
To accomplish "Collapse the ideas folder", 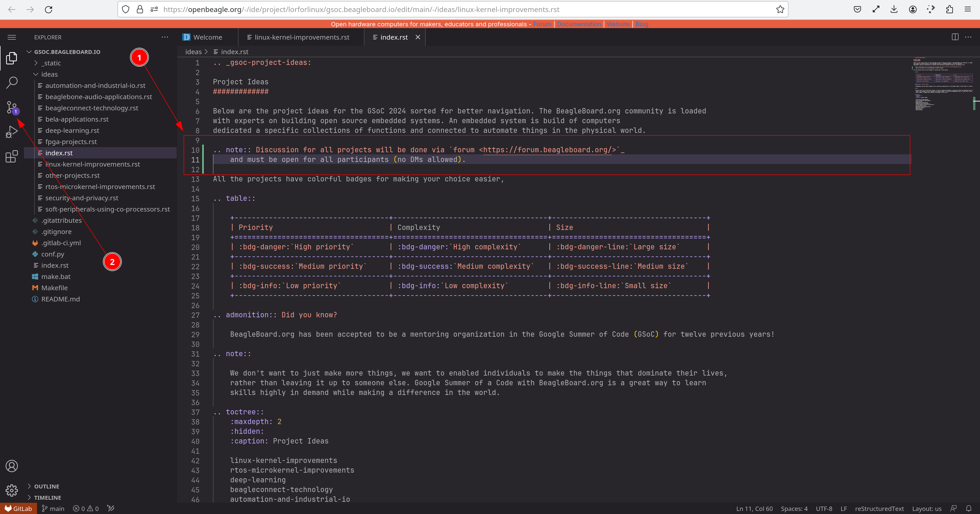I will (x=50, y=74).
